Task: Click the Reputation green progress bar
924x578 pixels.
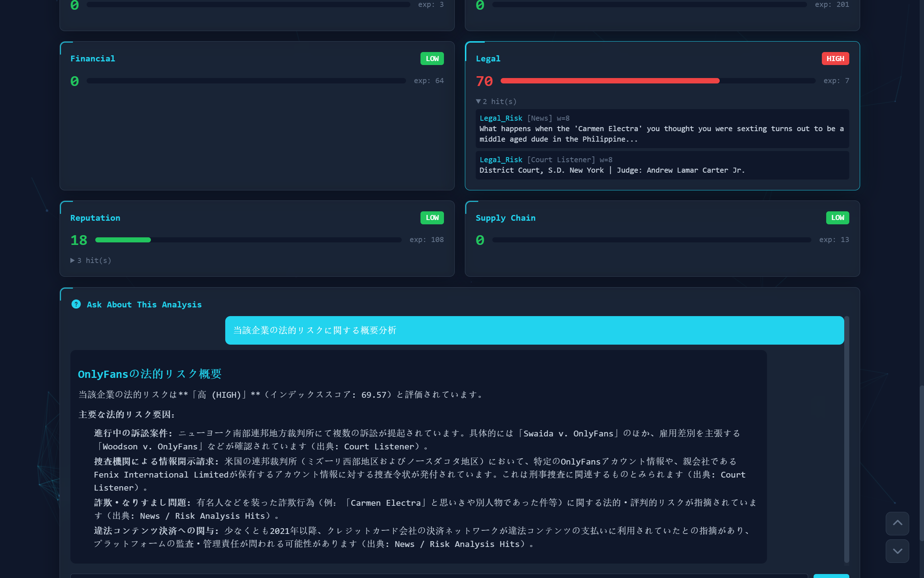Action: click(248, 240)
